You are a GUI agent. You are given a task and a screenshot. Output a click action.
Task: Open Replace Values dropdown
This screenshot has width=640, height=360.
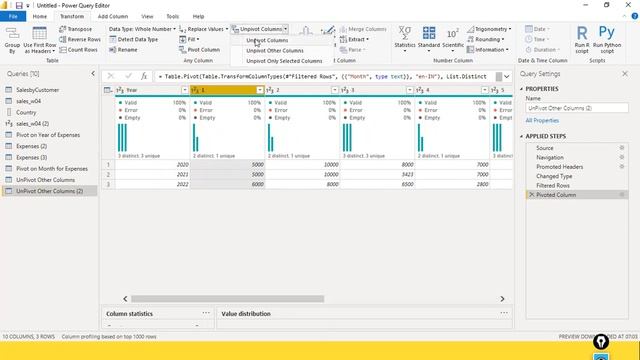pos(203,29)
